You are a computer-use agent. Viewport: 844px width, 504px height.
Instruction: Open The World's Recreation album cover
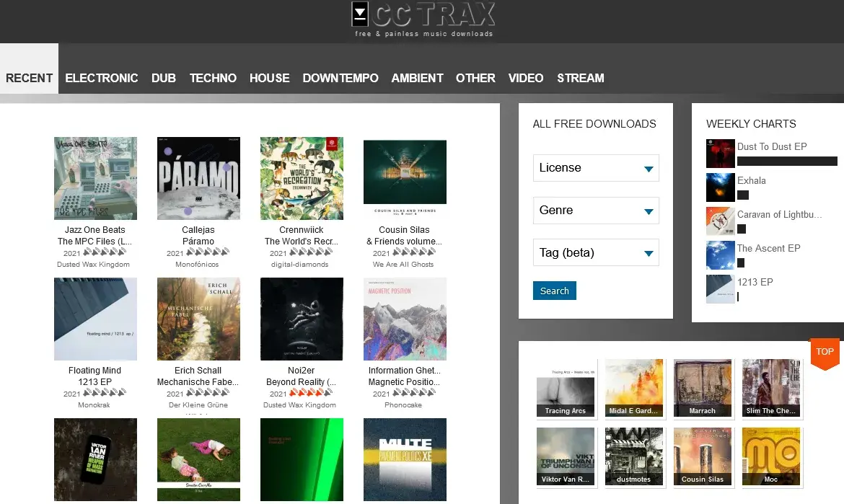click(302, 178)
